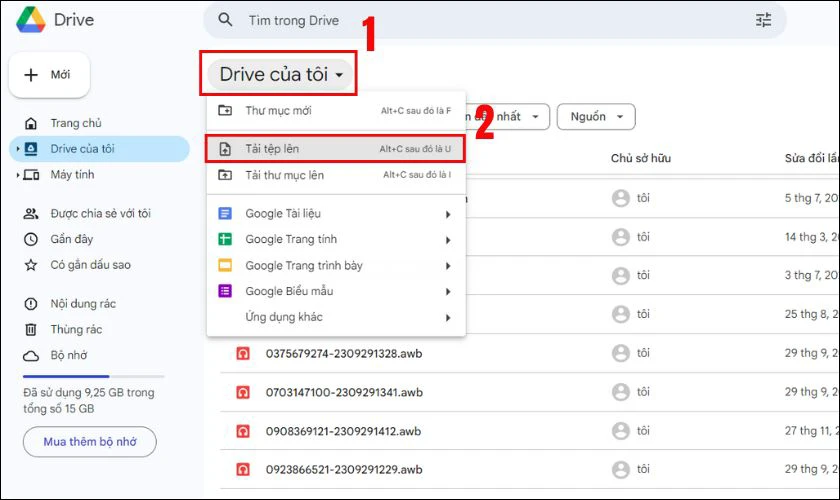Screen dimensions: 840x500
Task: Click the Mới new button
Action: click(x=49, y=74)
